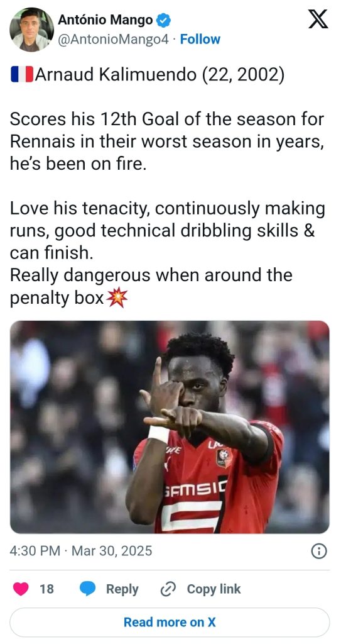Visit the @AntonioMango4 handle link
The width and height of the screenshot is (341, 644).
[113, 40]
